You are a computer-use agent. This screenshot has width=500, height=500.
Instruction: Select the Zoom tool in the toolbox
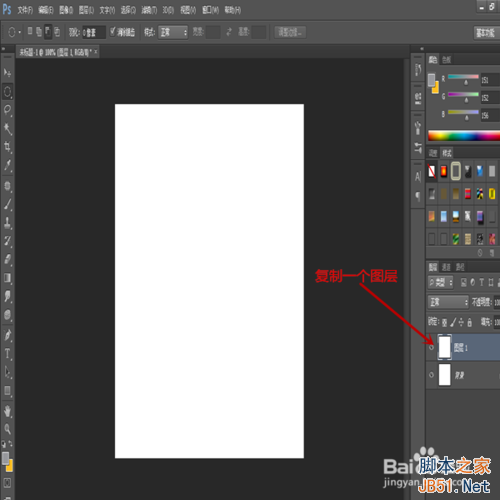click(x=7, y=429)
